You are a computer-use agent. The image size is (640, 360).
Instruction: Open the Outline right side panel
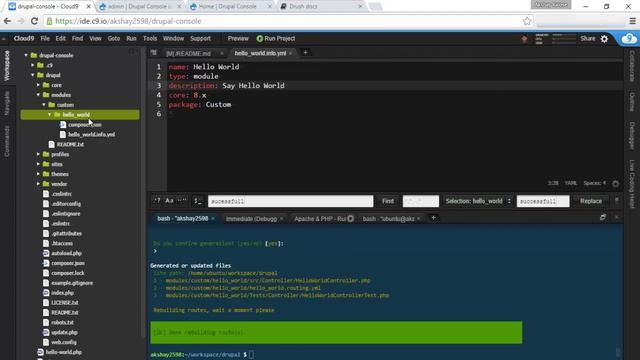[x=632, y=102]
